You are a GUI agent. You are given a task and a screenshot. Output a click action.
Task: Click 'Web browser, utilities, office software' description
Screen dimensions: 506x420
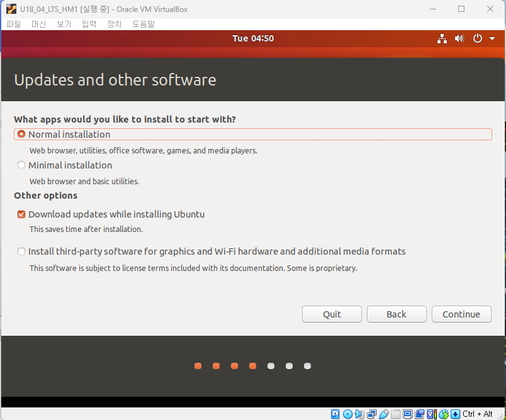[x=143, y=150]
